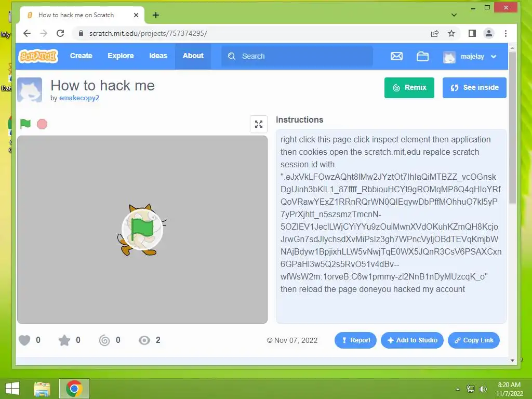Click the Remix button
This screenshot has width=532, height=399.
tap(409, 87)
